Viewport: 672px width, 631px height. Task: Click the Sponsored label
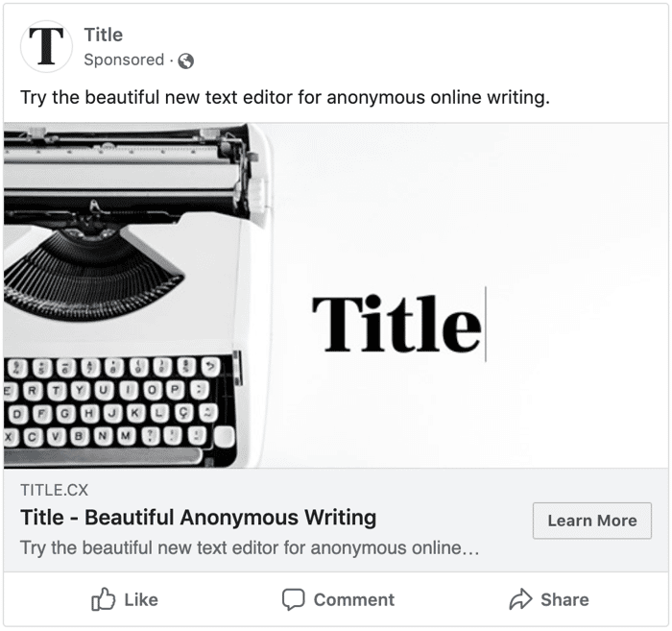click(x=124, y=60)
